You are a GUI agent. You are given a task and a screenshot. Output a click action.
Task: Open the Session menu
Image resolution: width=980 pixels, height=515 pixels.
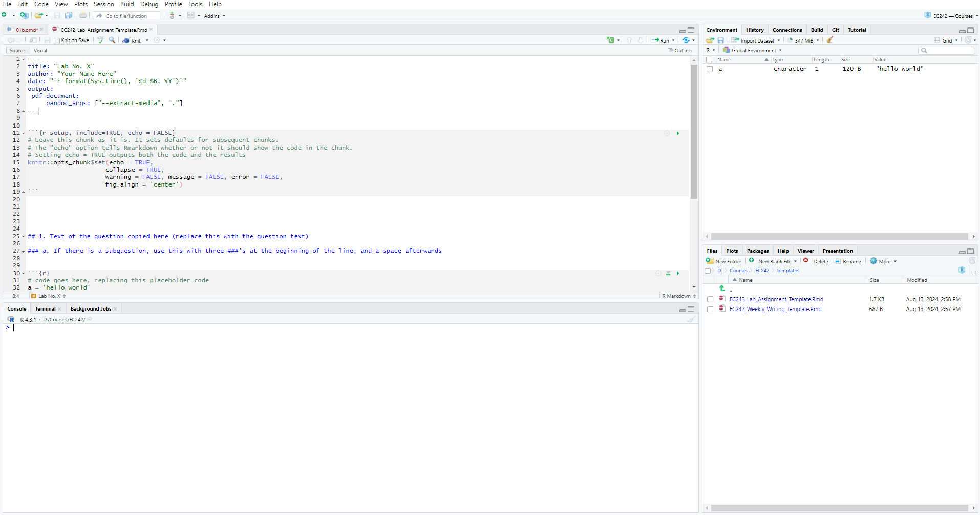pos(103,4)
